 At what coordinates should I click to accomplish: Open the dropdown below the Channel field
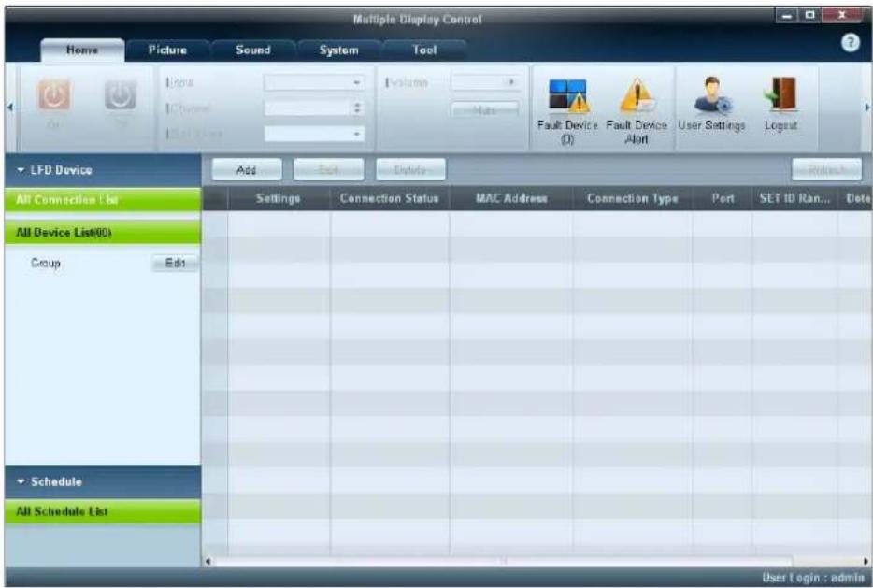tap(315, 134)
